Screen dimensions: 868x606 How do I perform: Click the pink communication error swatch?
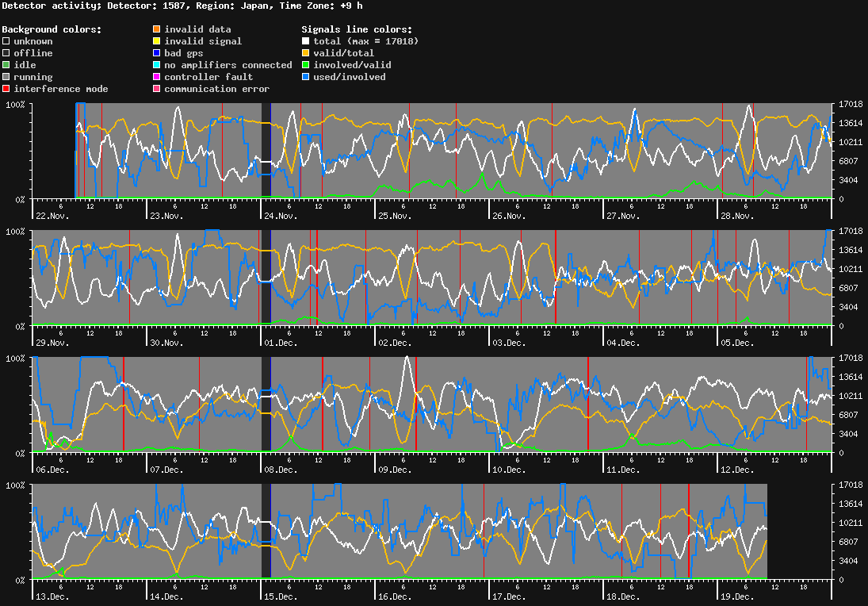click(x=157, y=89)
